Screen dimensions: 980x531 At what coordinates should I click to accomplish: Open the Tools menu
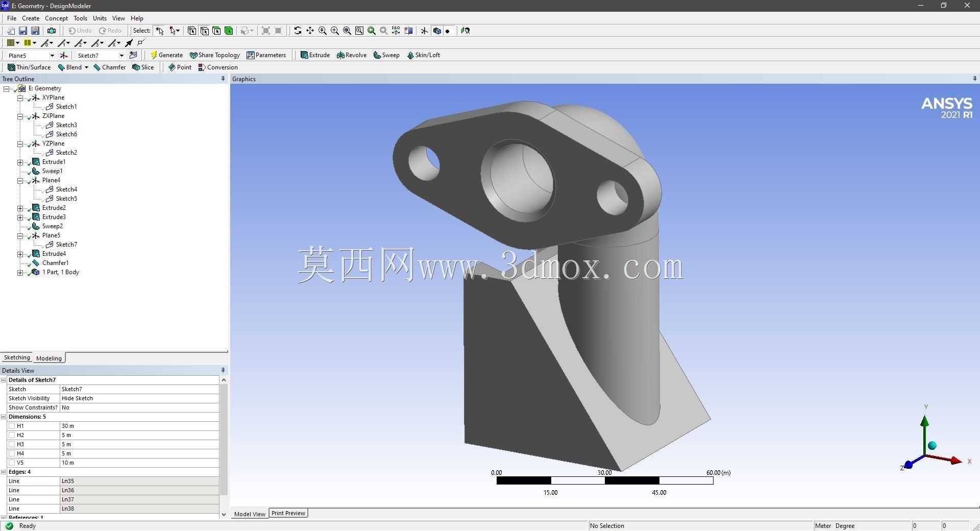pyautogui.click(x=80, y=18)
